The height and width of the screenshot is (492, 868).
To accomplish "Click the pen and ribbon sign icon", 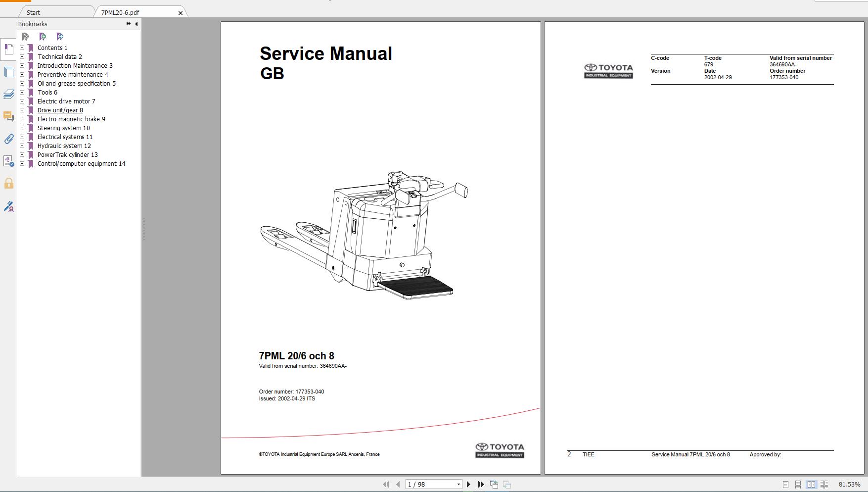I will tap(8, 206).
